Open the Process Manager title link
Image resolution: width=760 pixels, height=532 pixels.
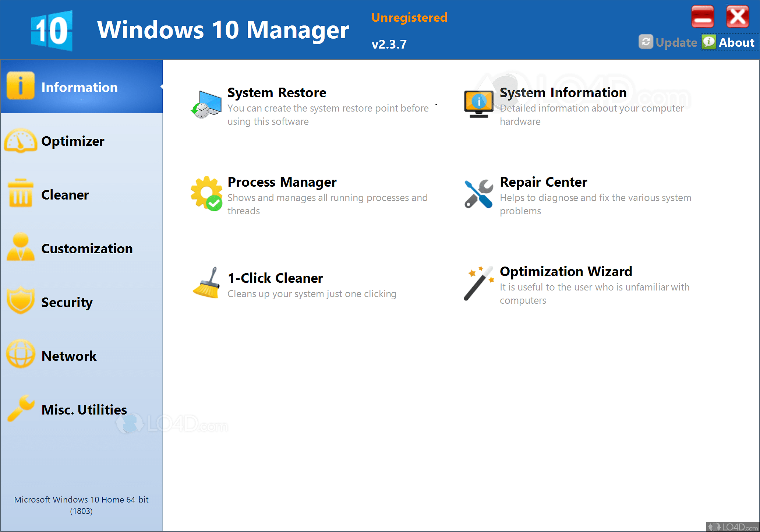[x=282, y=182]
